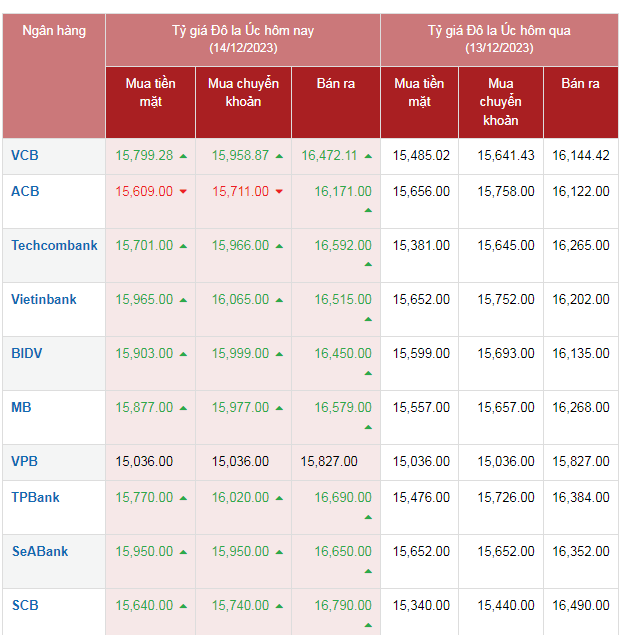Click the 'Ngân hàng' column header
Viewport: 627px width, 635px height.
tap(54, 31)
